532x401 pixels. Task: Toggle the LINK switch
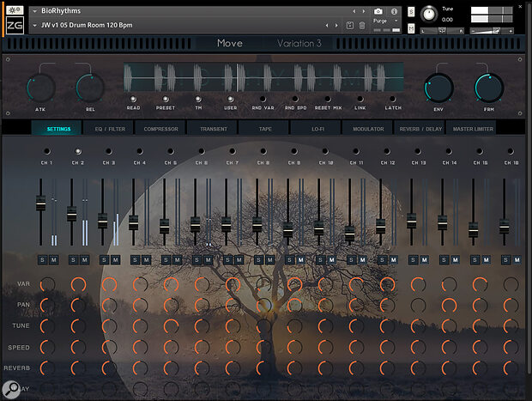click(360, 99)
